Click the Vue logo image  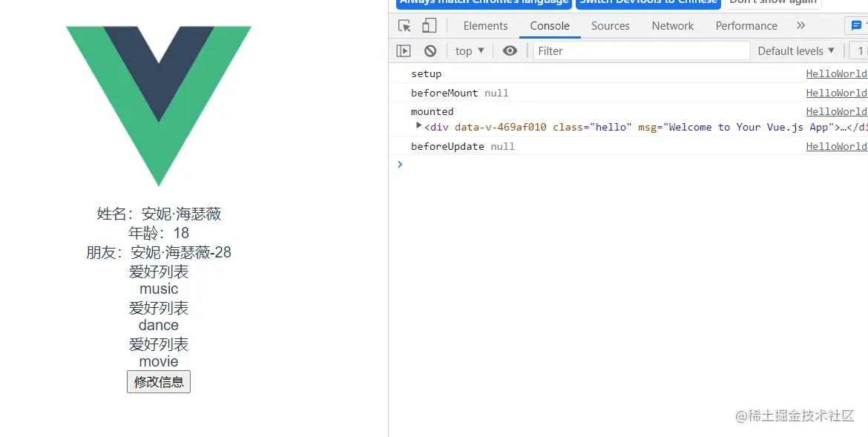pos(159,105)
